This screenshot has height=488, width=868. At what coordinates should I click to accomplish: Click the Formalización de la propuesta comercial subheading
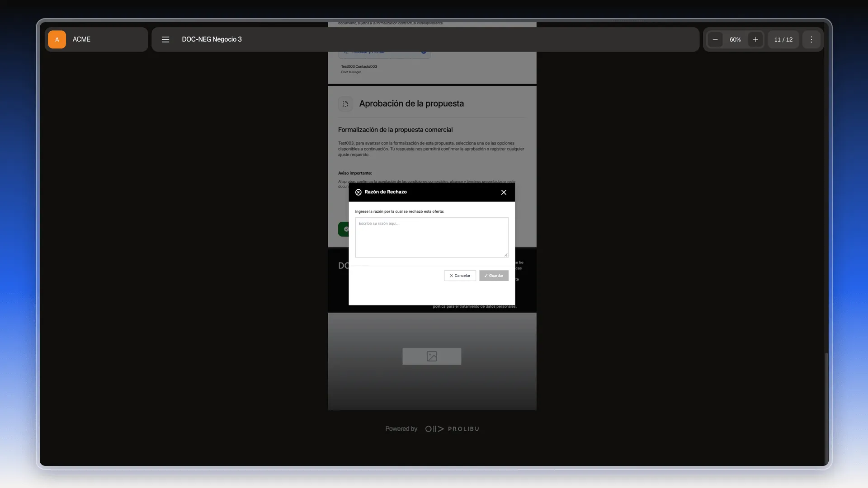click(x=395, y=130)
